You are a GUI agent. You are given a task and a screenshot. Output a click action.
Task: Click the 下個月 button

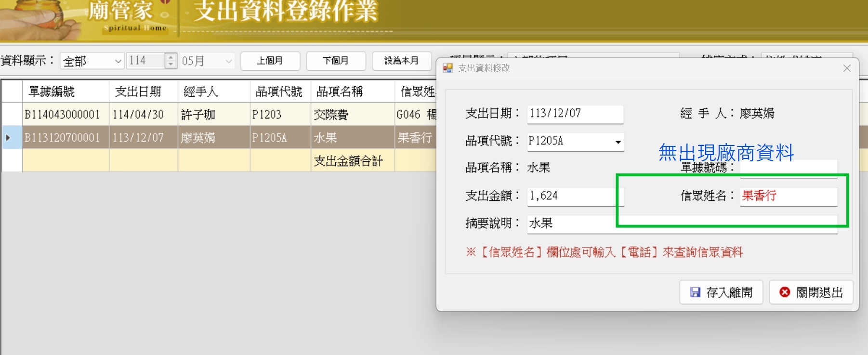point(336,61)
